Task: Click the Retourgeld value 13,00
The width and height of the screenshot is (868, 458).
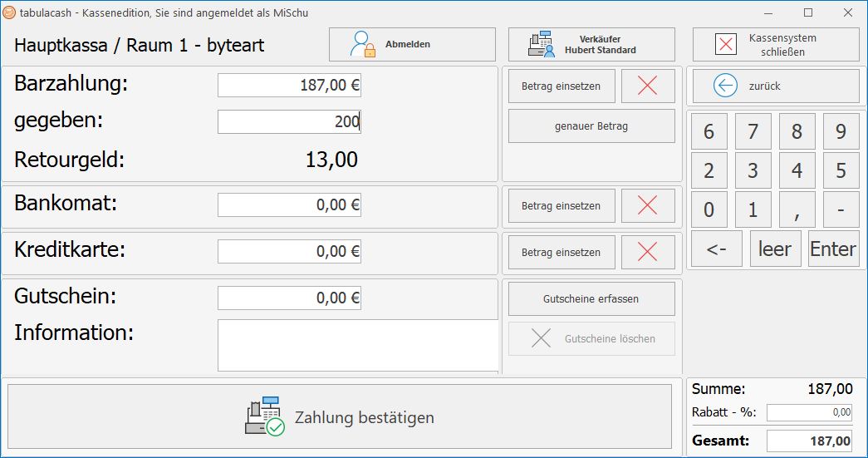Action: click(331, 160)
